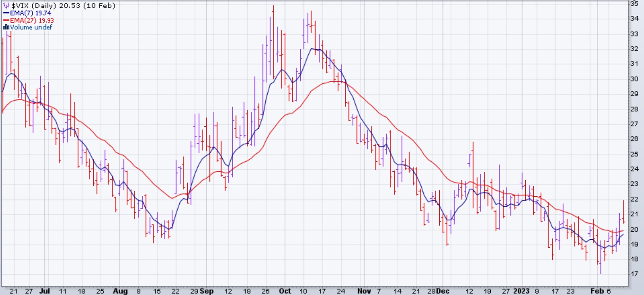Viewport: 644px width, 295px height.
Task: Click the 30 value on the price axis
Action: click(x=634, y=79)
